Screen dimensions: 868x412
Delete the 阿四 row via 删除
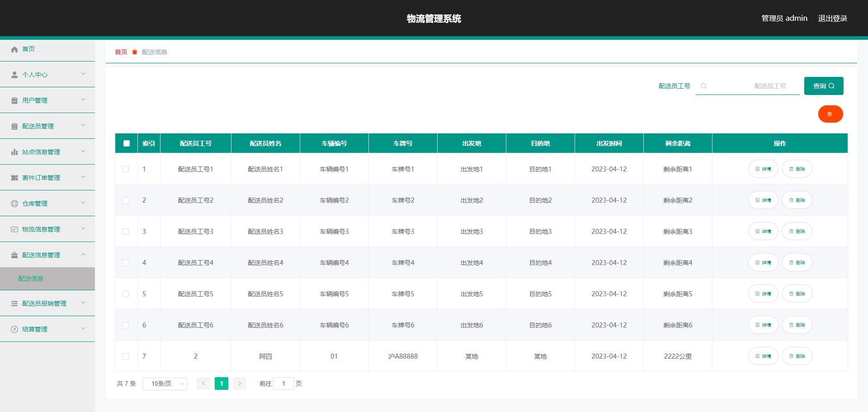(x=797, y=356)
